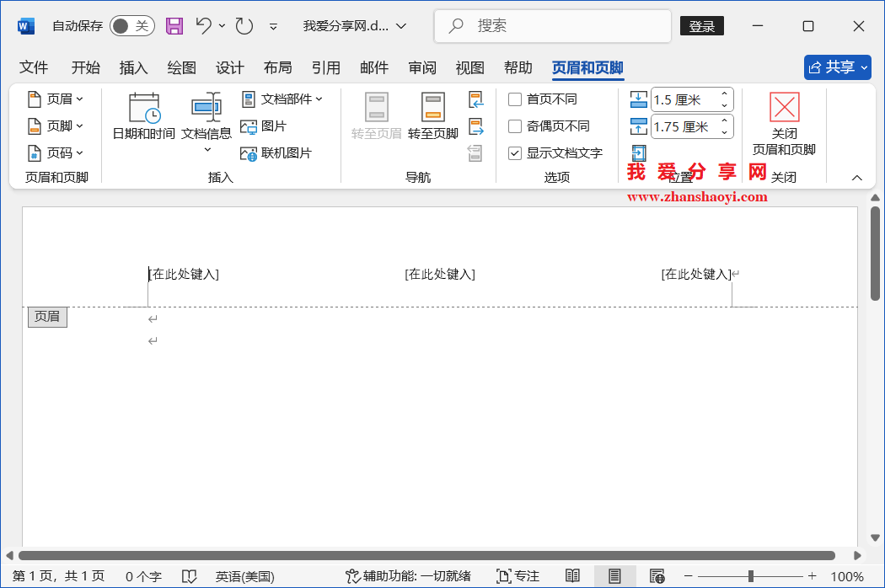
Task: Click left [在此处键入] header placeholder
Action: [x=184, y=275]
